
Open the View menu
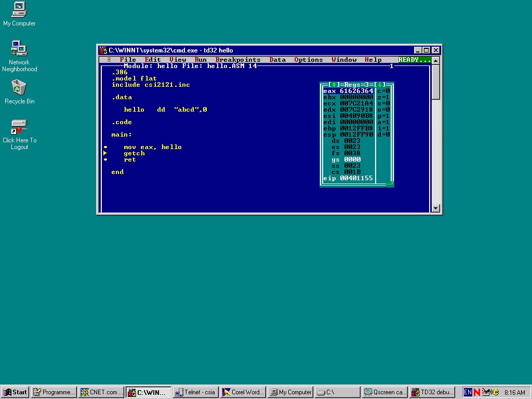point(178,60)
